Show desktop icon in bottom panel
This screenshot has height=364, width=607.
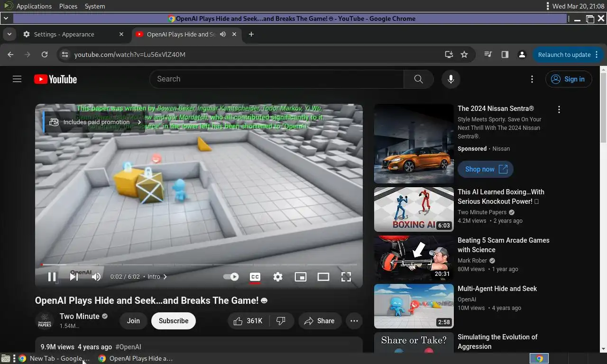5,358
